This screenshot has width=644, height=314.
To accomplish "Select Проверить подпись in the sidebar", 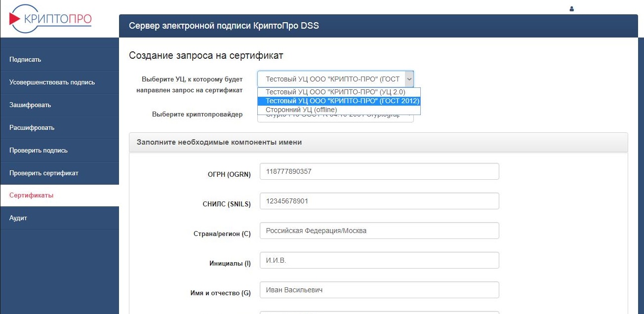I will pyautogui.click(x=39, y=151).
